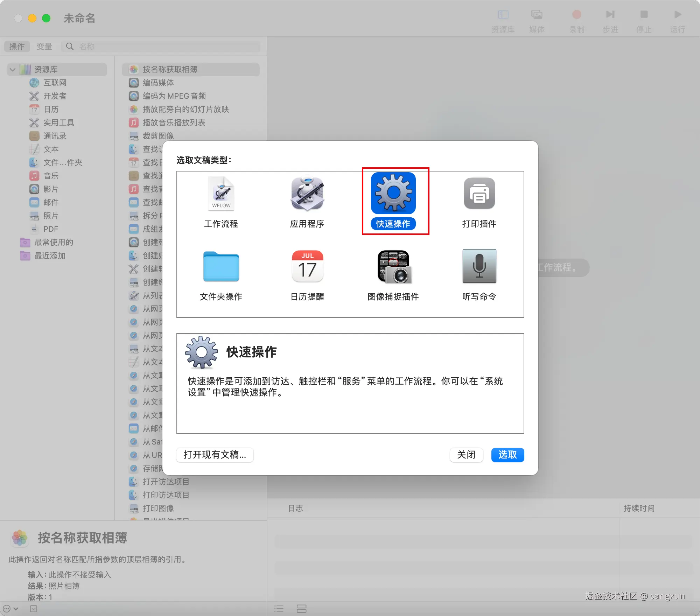Choose the Calendar Alarm (日历提醒) icon
Image resolution: width=700 pixels, height=616 pixels.
coord(307,267)
